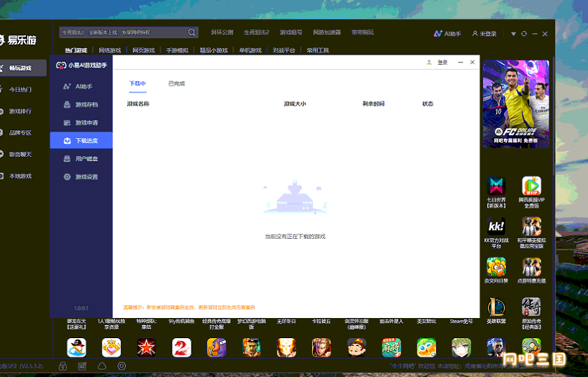Click the 游戏名称 column header

pyautogui.click(x=138, y=104)
